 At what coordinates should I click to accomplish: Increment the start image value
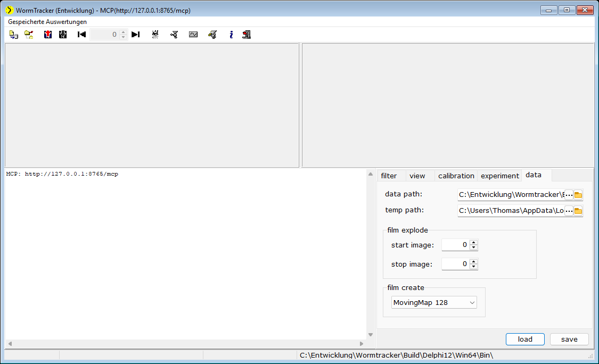click(x=474, y=243)
